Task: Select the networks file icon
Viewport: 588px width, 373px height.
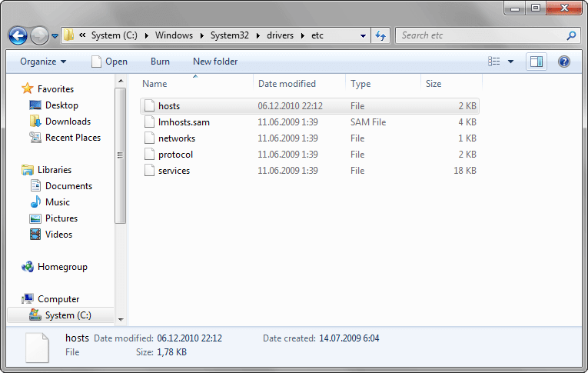Action: pyautogui.click(x=149, y=138)
